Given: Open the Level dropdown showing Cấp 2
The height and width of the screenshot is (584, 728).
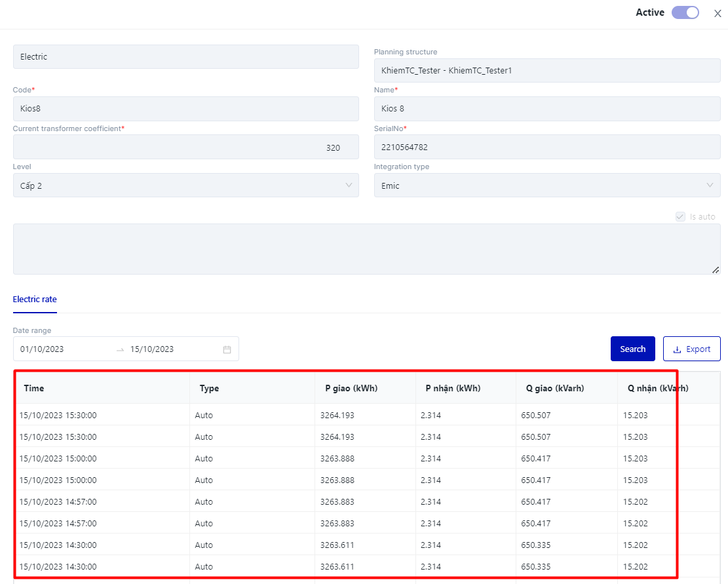Looking at the screenshot, I should (185, 185).
